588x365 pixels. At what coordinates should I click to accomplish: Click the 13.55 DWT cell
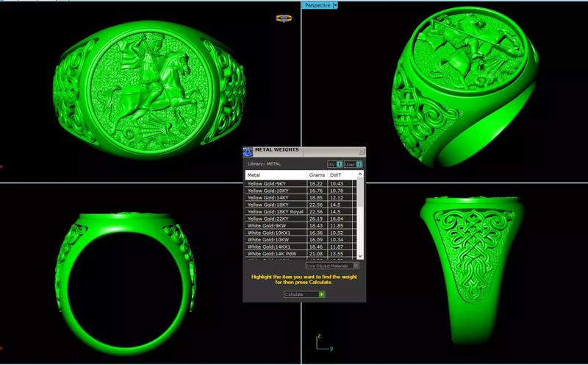[x=340, y=254]
